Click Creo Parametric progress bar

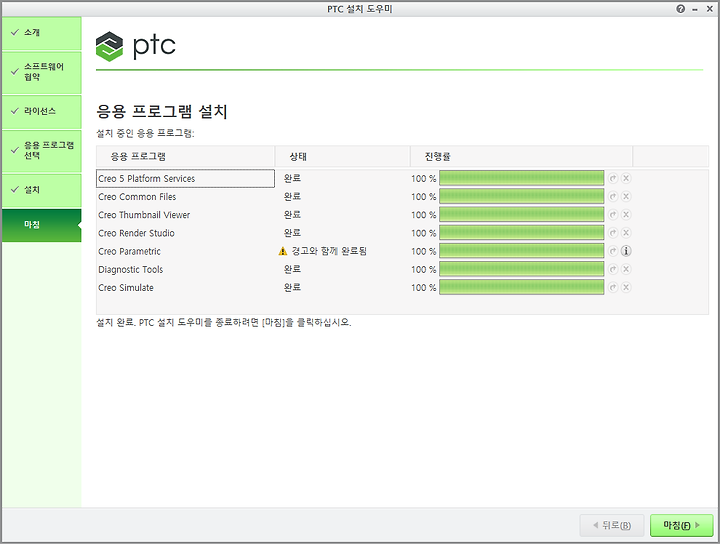tap(521, 251)
